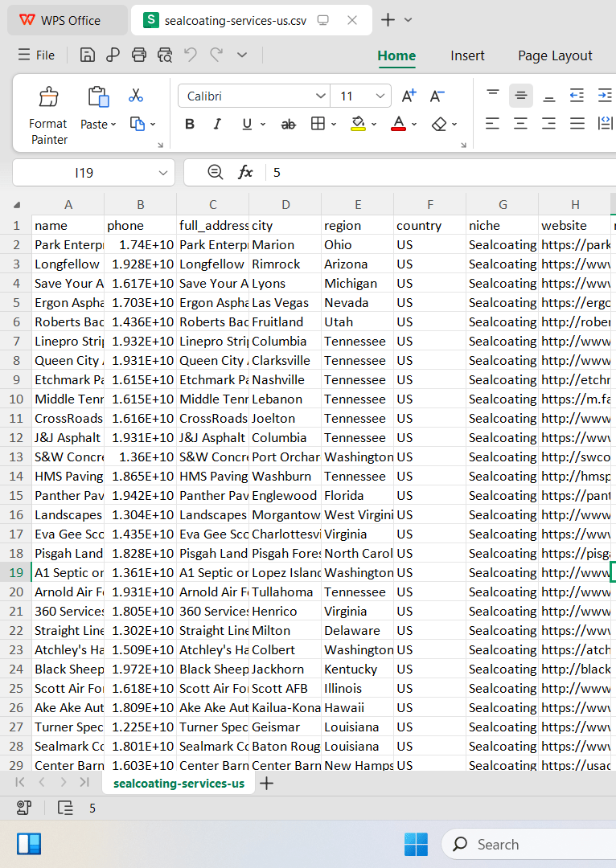Click the Strikethrough icon
Screen dimensions: 616x868
[x=288, y=125]
